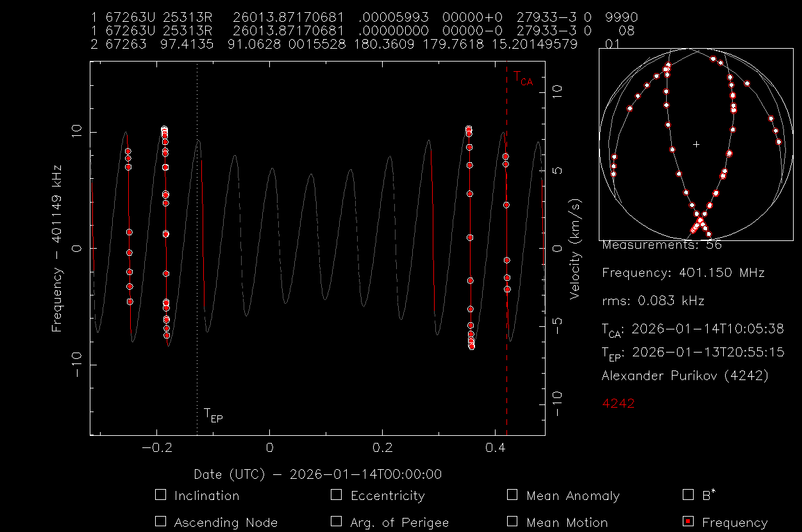The width and height of the screenshot is (802, 532).
Task: Click the Measurements: 56 readout
Action: [x=653, y=245]
